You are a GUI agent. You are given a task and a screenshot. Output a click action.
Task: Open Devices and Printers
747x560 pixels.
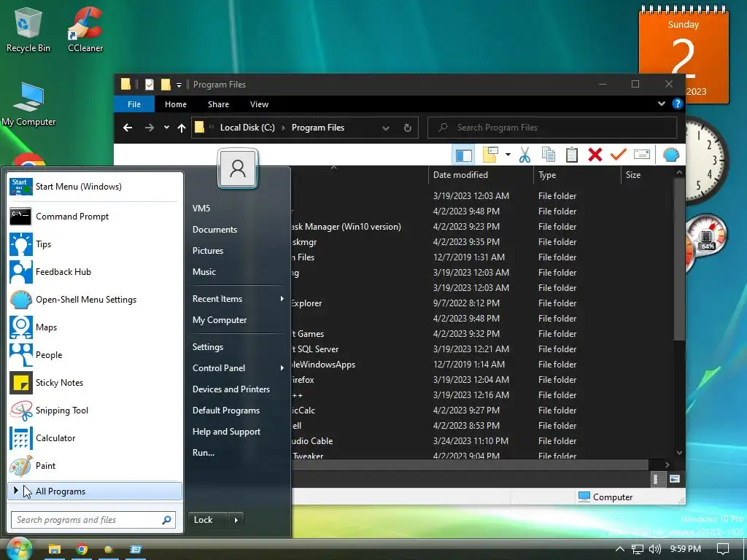click(x=231, y=389)
